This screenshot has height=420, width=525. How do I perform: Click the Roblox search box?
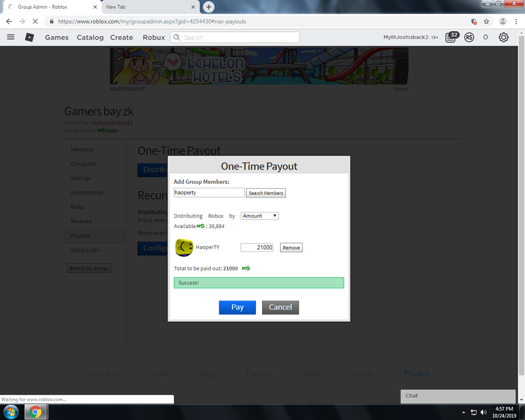(235, 37)
